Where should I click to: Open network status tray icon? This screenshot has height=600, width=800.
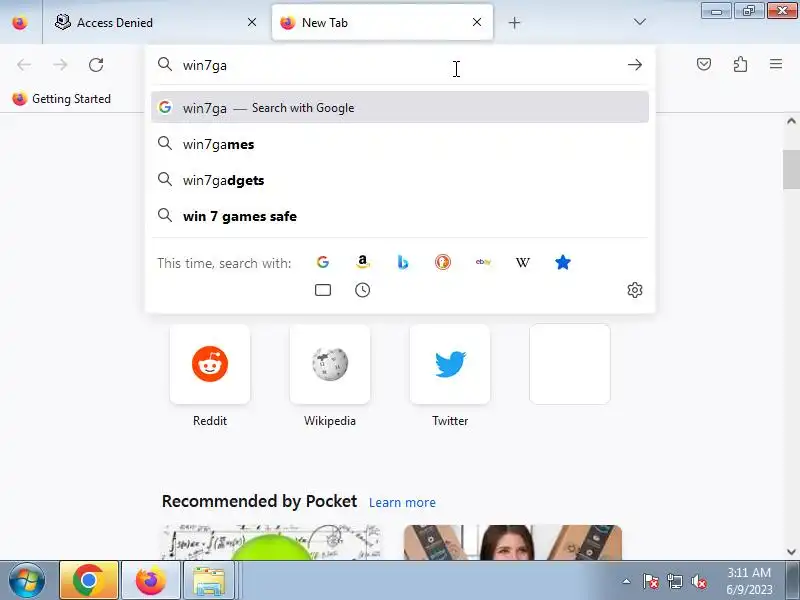pos(675,581)
